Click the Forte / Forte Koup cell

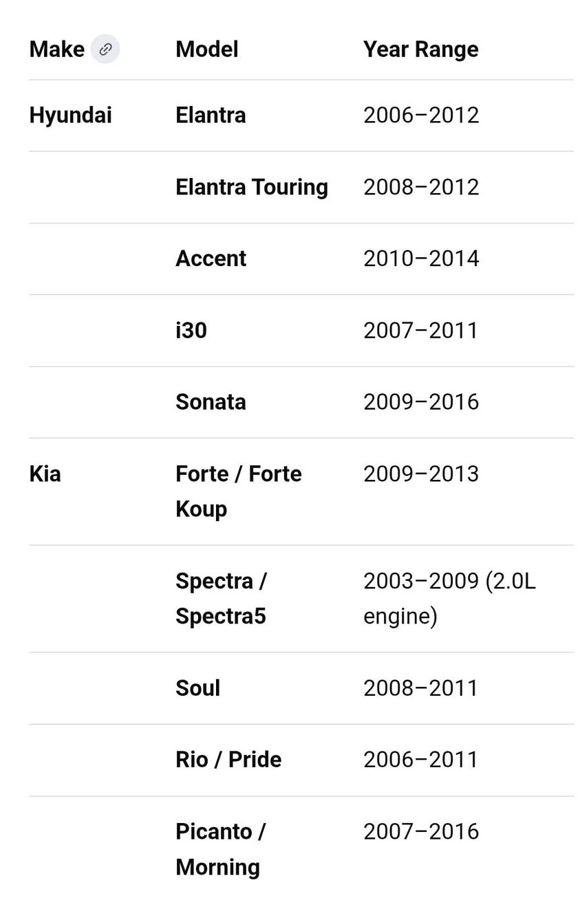[238, 491]
